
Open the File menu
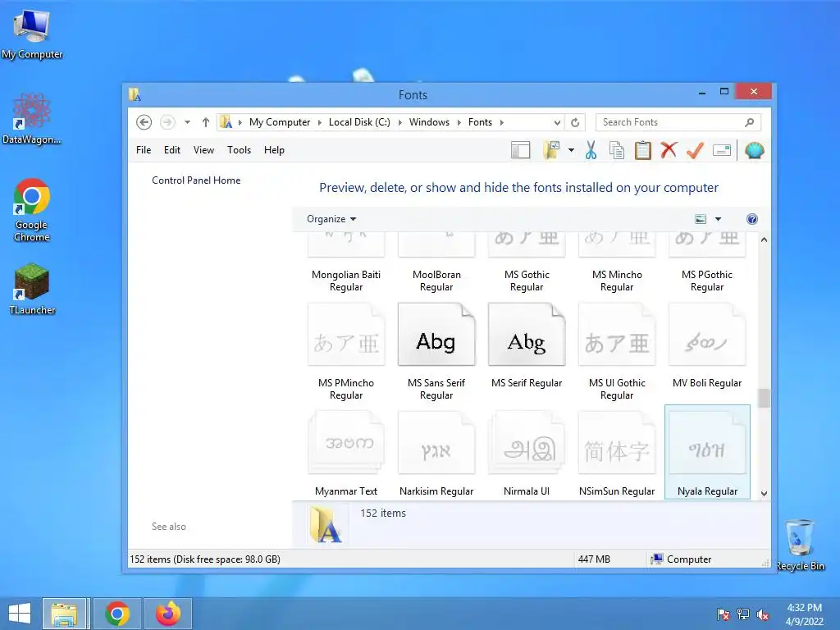[x=144, y=150]
